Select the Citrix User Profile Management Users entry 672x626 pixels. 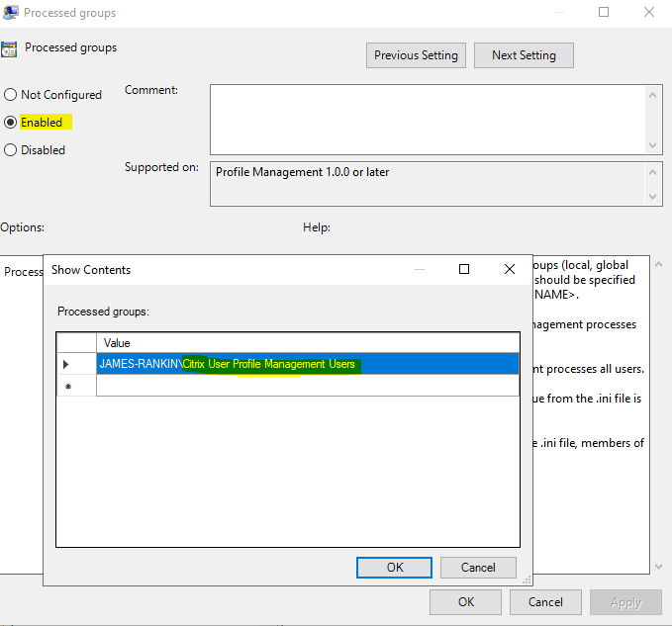267,364
